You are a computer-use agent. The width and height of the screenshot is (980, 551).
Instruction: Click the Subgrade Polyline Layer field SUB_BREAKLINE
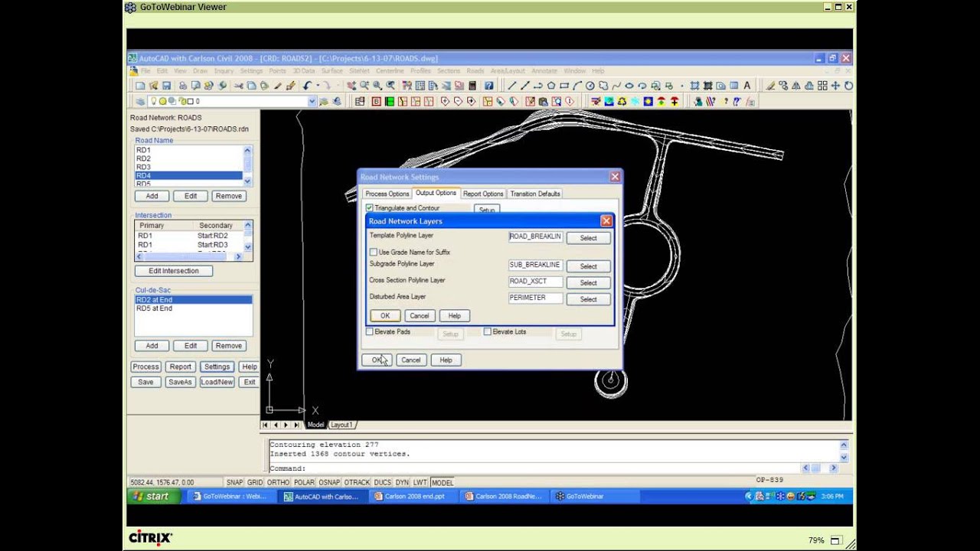(535, 265)
